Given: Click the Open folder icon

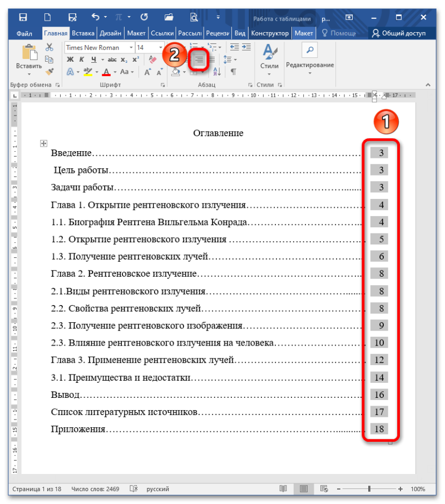Looking at the screenshot, I should pyautogui.click(x=169, y=17).
